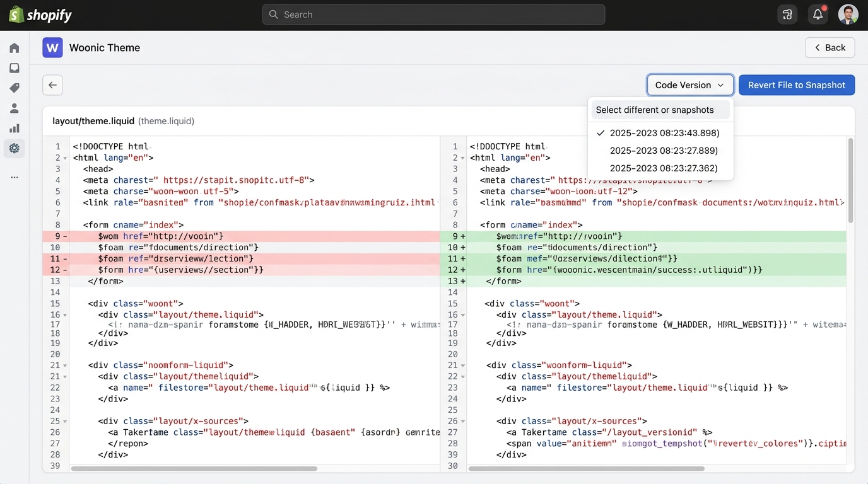Collapse noomform-liquid div fold in left pane

click(x=66, y=365)
